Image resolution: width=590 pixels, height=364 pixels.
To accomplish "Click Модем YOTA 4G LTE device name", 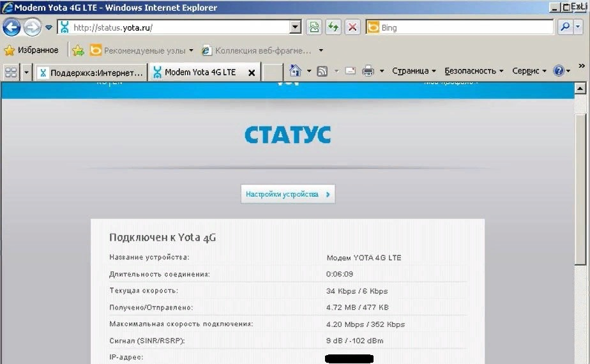I will [x=364, y=258].
